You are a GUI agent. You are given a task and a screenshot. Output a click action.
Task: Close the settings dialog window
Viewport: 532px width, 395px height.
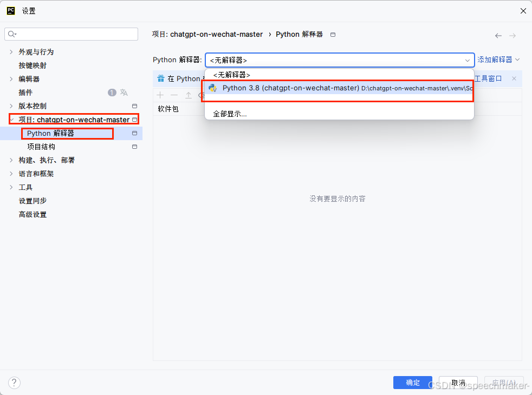pos(523,11)
